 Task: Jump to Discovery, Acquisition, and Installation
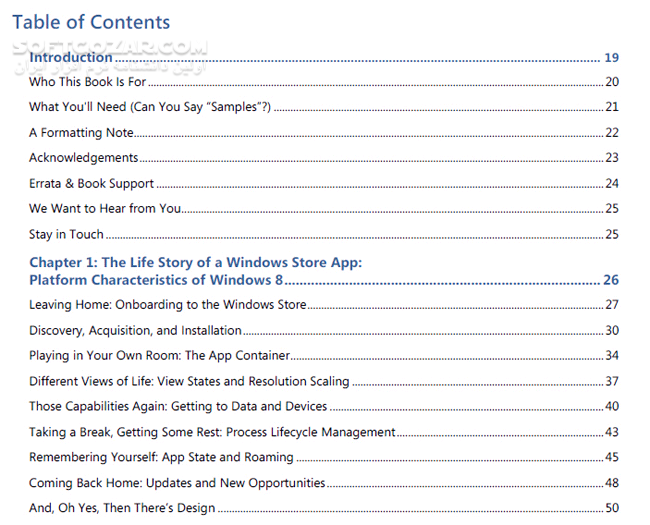point(135,330)
